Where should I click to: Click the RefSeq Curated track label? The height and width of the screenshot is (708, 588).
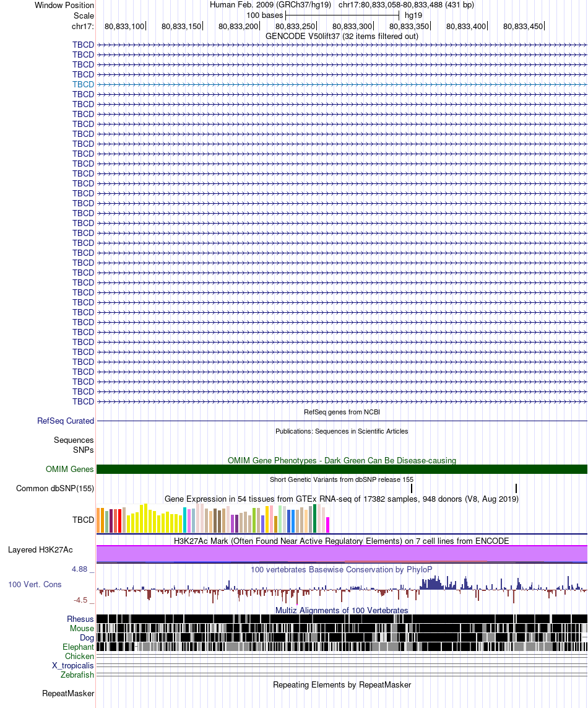[66, 421]
